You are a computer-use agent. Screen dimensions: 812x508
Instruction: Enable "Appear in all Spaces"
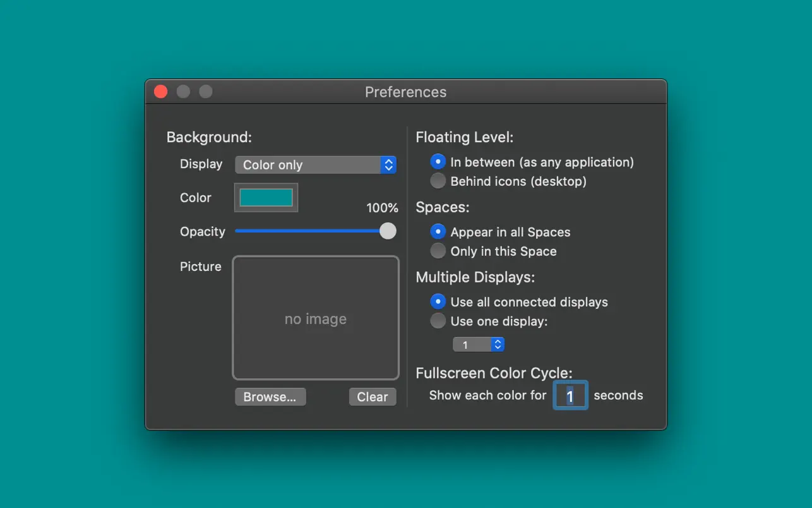[x=438, y=231]
